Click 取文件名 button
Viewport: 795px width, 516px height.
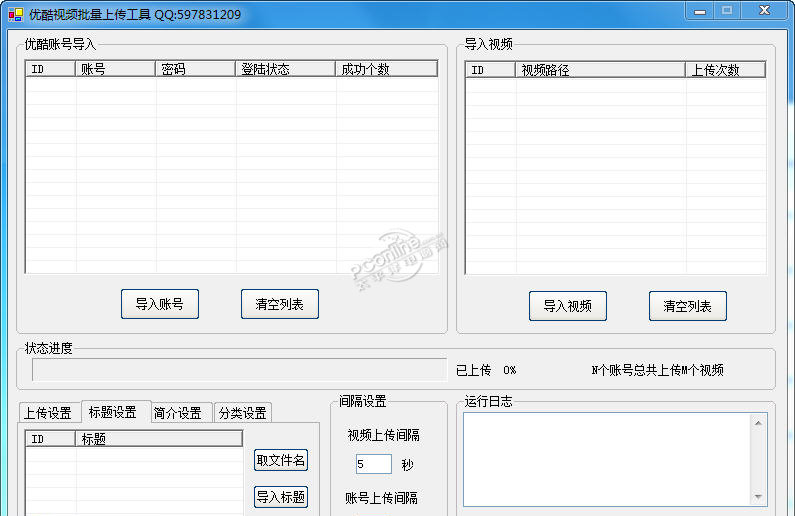click(x=281, y=460)
